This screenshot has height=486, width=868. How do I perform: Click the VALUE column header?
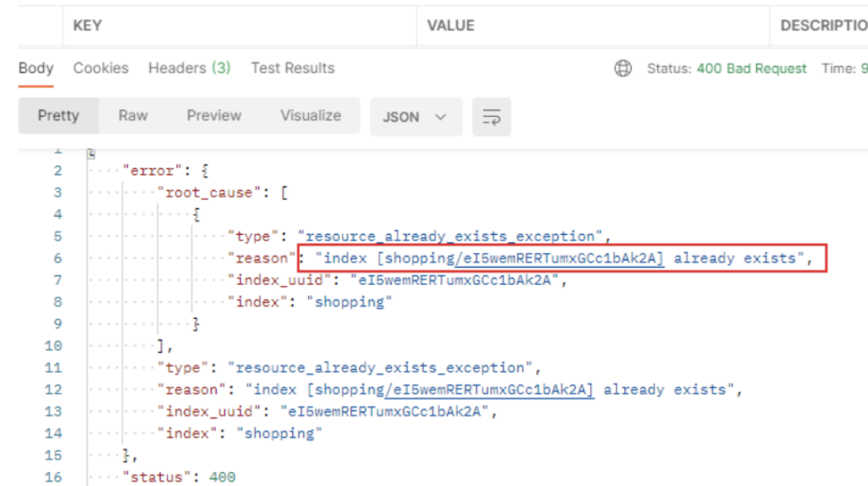click(x=450, y=26)
